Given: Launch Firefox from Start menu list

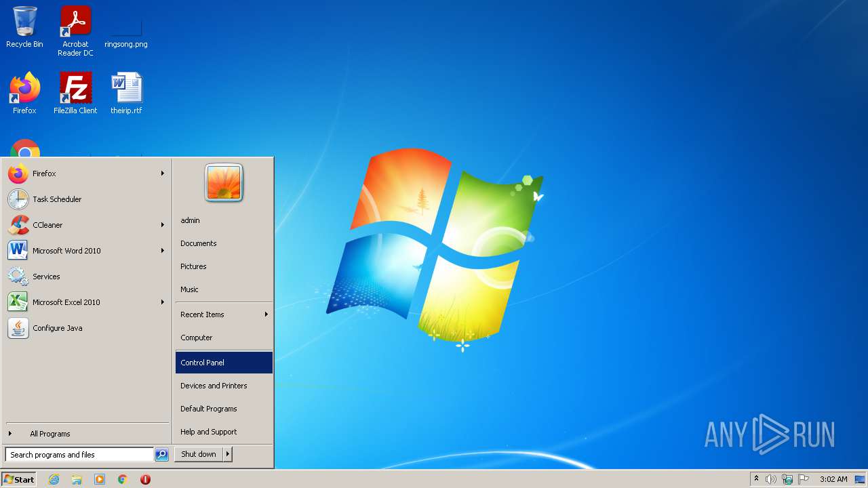Looking at the screenshot, I should [x=86, y=174].
